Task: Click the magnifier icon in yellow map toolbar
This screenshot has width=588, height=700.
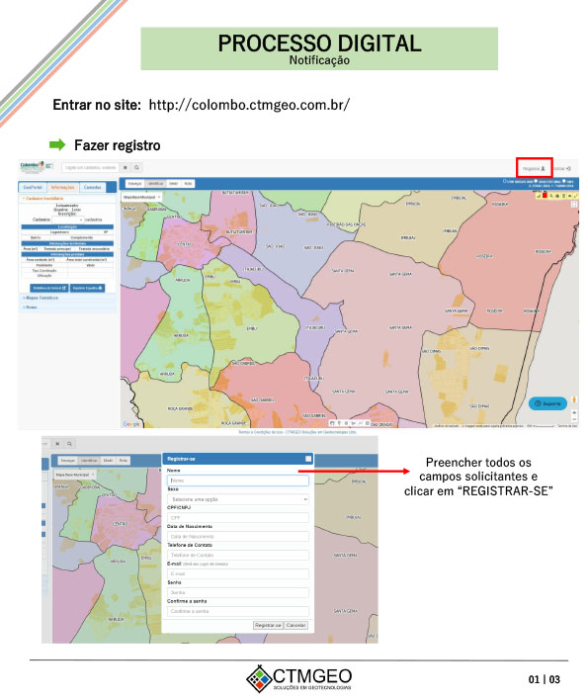Action: pos(551,196)
